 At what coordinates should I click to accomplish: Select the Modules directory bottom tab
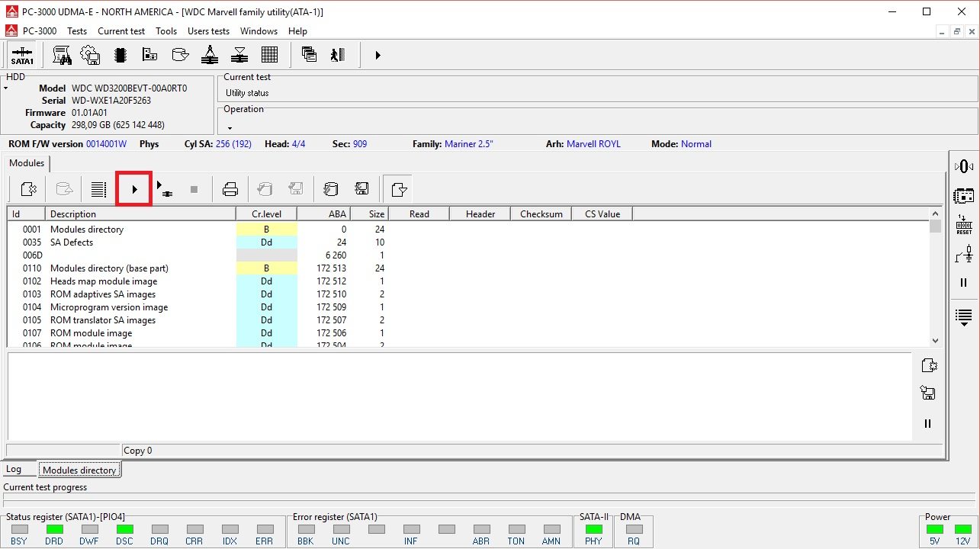(79, 470)
